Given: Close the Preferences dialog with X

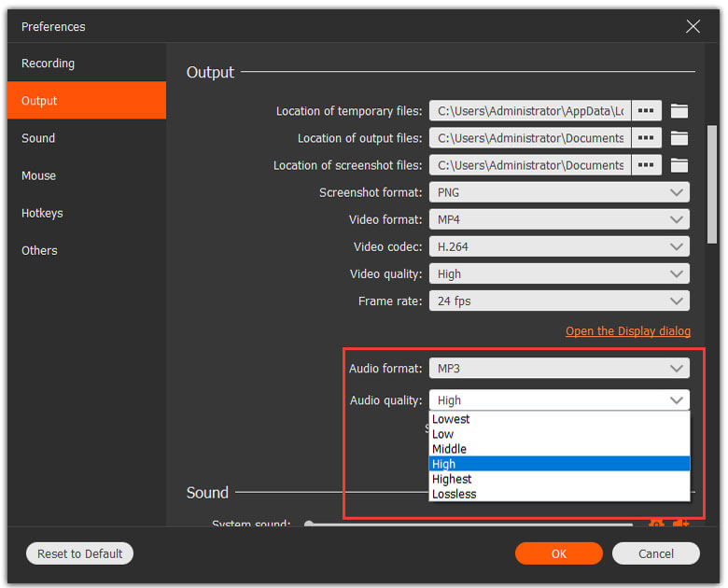Looking at the screenshot, I should click(693, 26).
